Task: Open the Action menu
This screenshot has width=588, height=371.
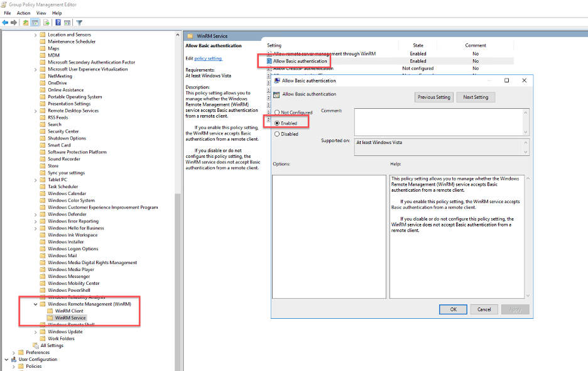Action: pyautogui.click(x=23, y=13)
